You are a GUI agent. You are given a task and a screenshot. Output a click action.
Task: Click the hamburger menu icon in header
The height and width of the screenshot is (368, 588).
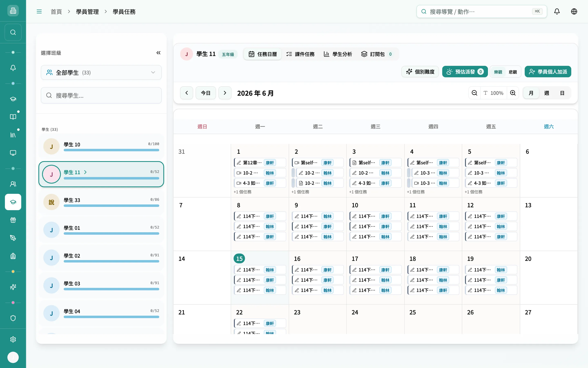(x=39, y=11)
